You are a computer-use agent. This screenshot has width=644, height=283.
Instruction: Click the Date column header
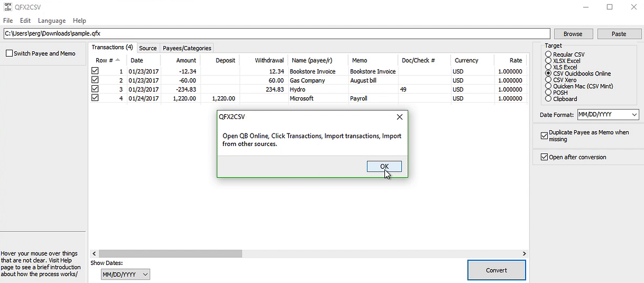pyautogui.click(x=143, y=60)
